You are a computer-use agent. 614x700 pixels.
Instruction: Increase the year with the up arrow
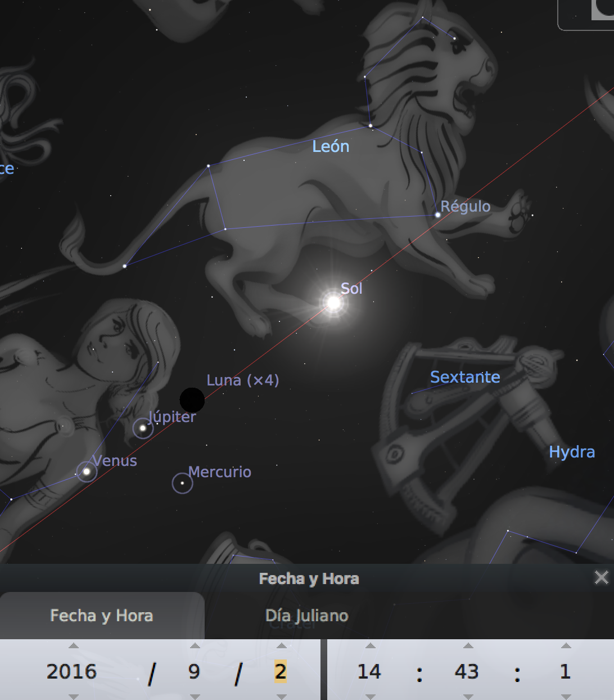click(73, 646)
